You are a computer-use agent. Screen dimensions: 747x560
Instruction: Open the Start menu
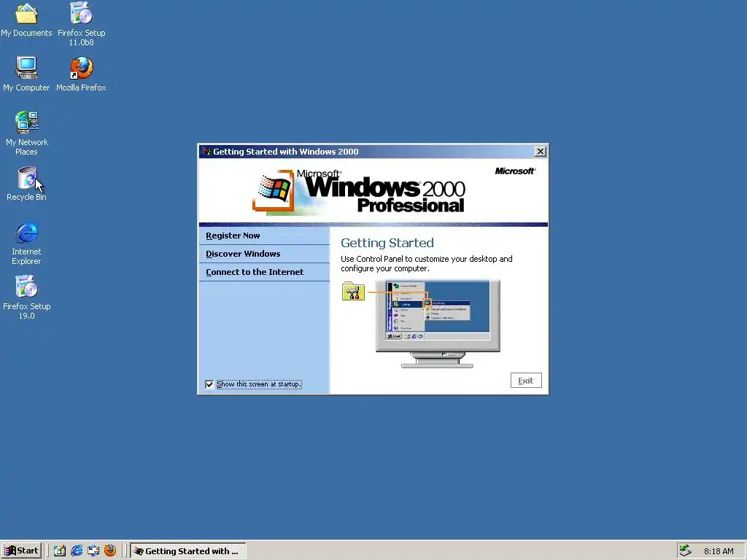(21, 551)
